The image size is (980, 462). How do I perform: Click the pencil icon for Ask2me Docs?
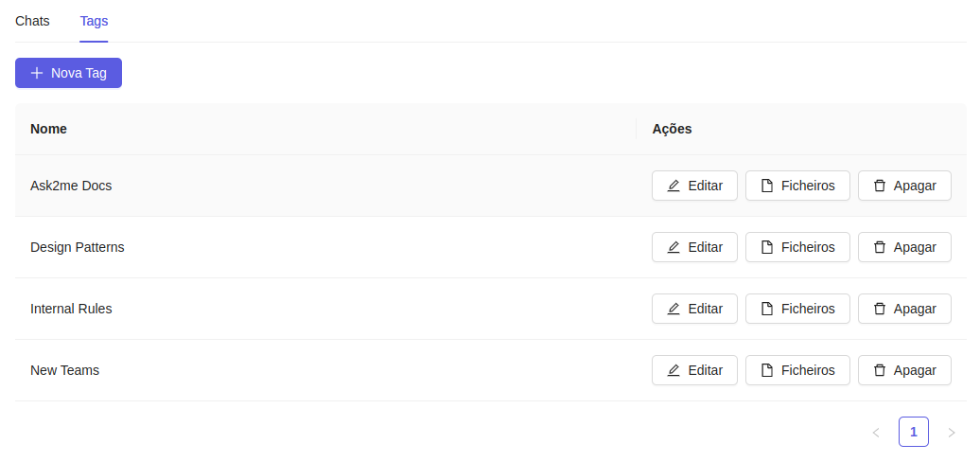[x=674, y=186]
